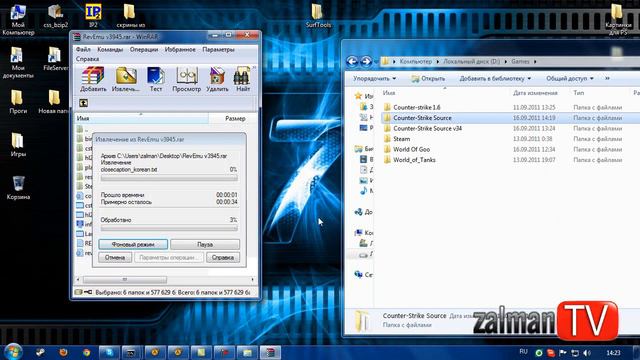
Task: Select the Counter-strike 1.6 folder
Action: pyautogui.click(x=416, y=107)
